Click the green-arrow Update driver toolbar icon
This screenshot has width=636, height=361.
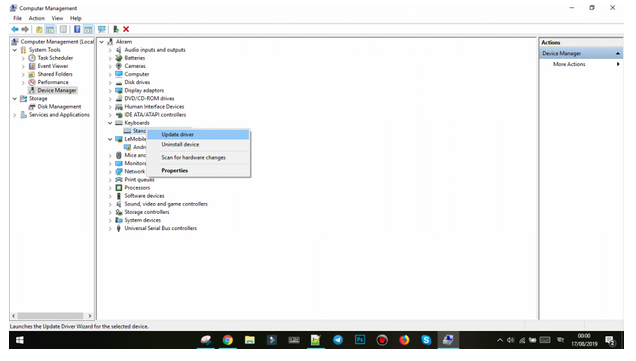(116, 29)
